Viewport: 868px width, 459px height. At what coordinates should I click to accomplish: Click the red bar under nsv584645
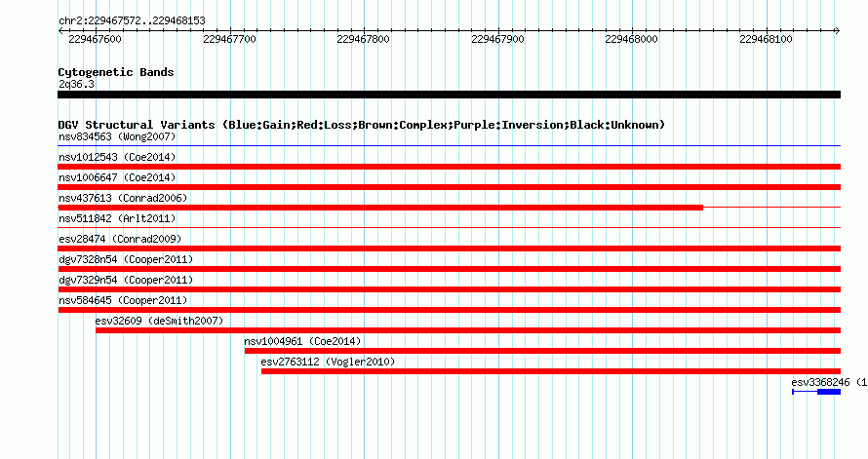449,310
